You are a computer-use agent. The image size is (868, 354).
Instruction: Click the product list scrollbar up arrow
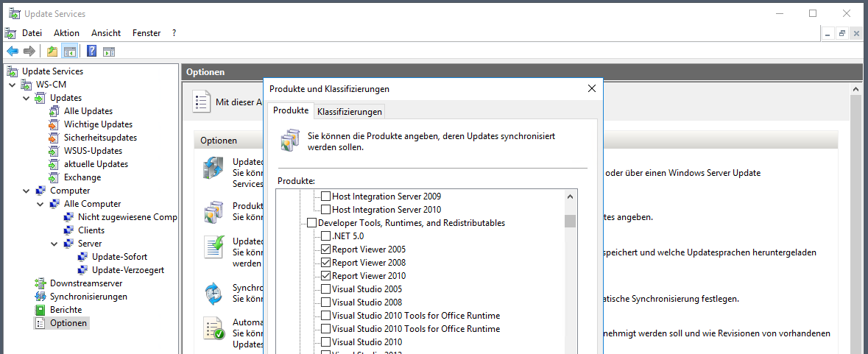point(570,197)
